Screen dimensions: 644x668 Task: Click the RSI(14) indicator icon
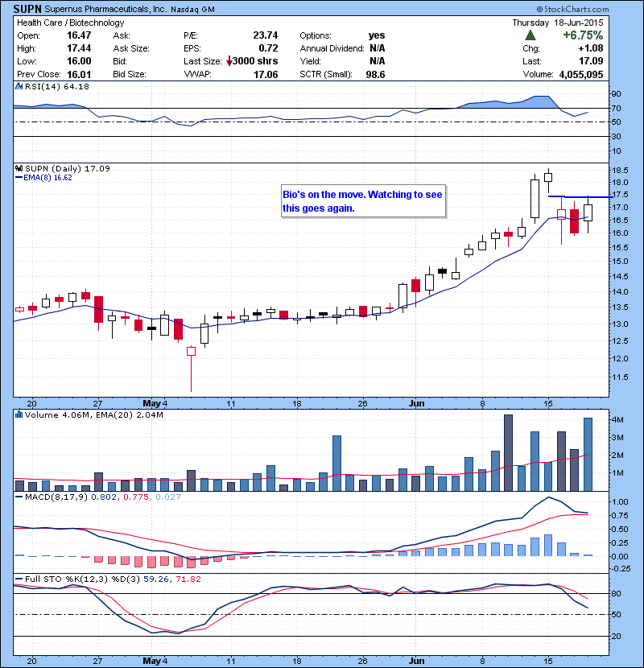(19, 86)
